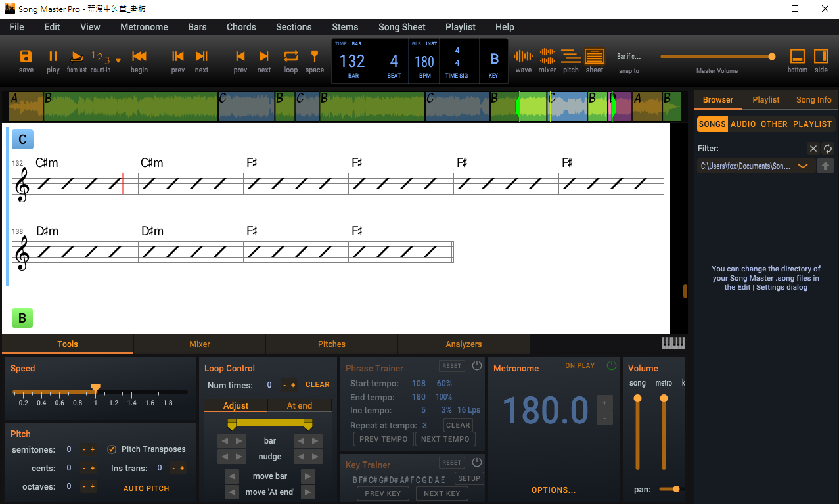Increase semitones with plus button

93,449
